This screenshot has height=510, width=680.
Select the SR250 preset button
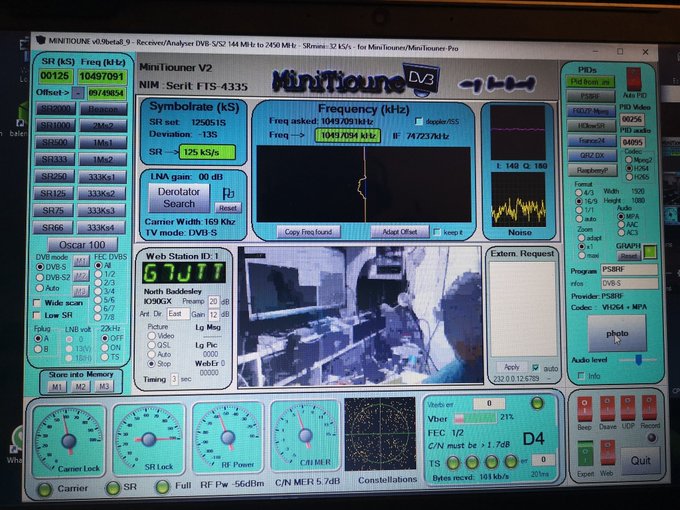click(53, 177)
